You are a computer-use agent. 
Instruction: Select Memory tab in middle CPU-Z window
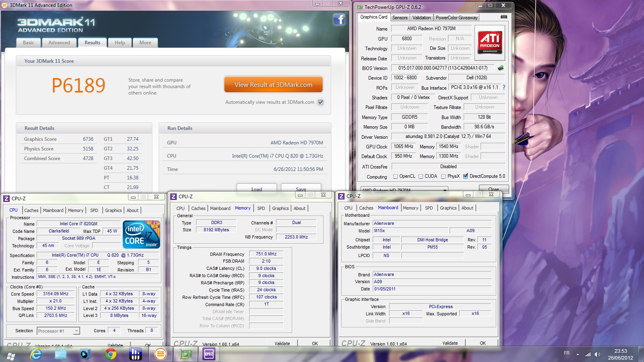(x=243, y=208)
